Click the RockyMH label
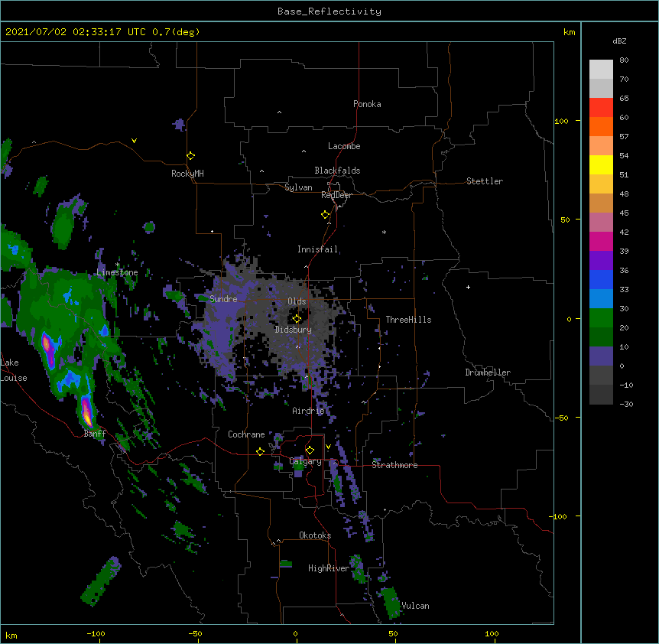Screen dimensions: 659x644 tap(187, 174)
